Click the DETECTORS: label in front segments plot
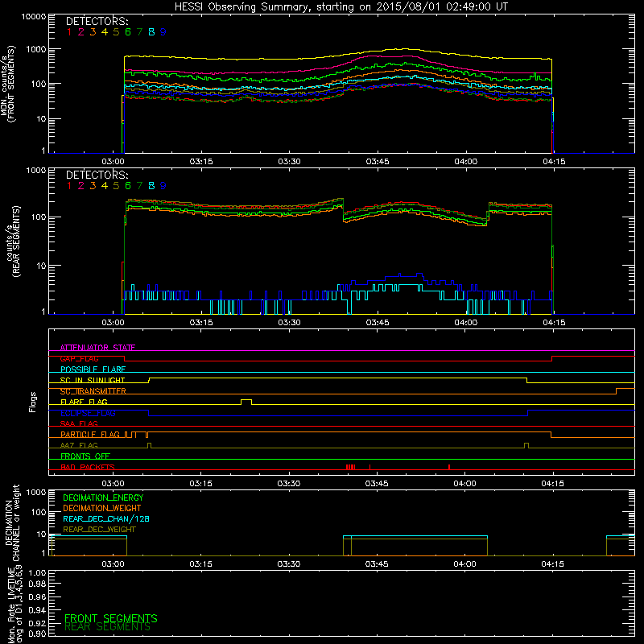This screenshot has width=644, height=644. [x=97, y=21]
